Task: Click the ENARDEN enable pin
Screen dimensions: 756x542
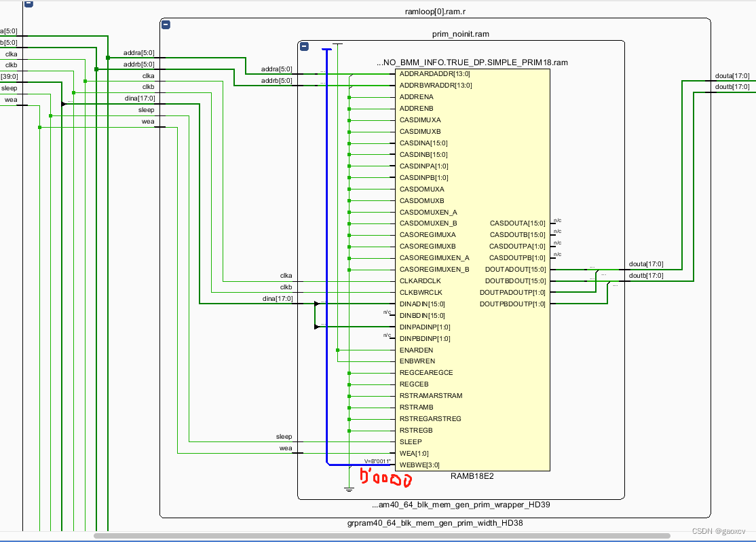Action: tap(415, 350)
